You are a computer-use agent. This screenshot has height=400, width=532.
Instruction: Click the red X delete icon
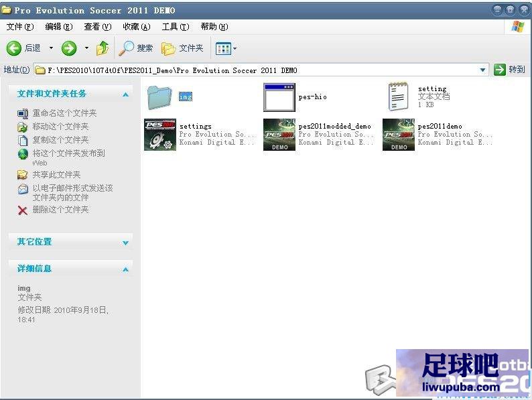22,210
